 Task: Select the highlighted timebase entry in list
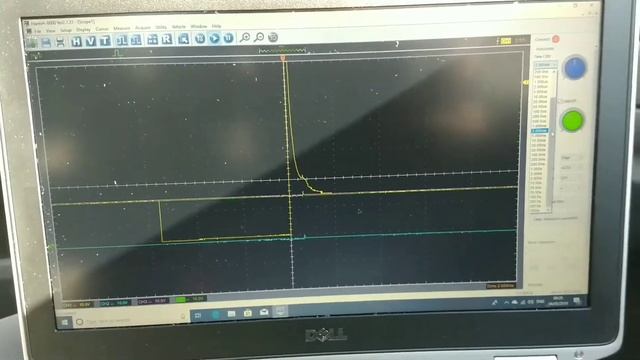tap(540, 131)
